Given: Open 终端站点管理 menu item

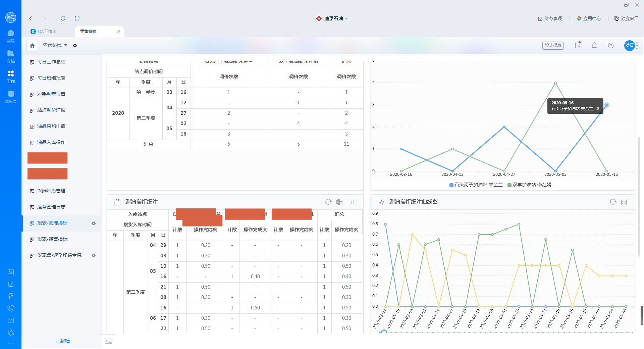Looking at the screenshot, I should pyautogui.click(x=51, y=191).
